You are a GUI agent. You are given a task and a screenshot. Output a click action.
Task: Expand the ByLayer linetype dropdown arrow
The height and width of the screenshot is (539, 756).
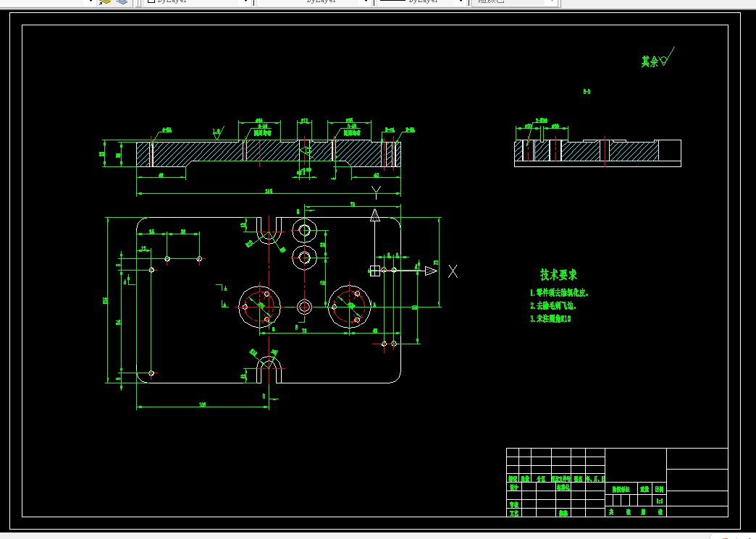click(366, 2)
